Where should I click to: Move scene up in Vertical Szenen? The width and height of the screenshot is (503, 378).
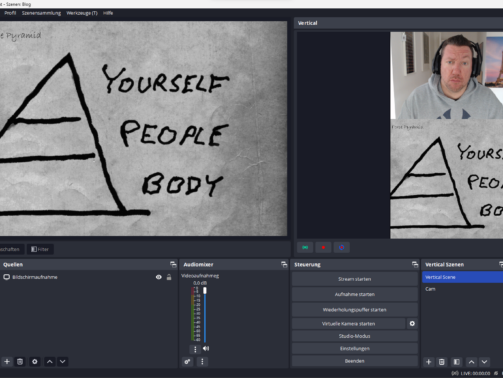tap(471, 362)
